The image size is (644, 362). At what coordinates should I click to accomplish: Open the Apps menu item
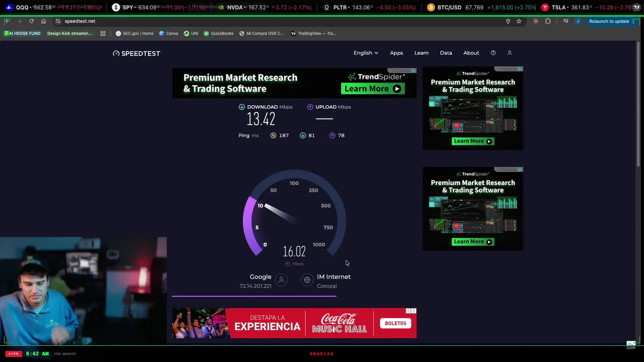(396, 53)
